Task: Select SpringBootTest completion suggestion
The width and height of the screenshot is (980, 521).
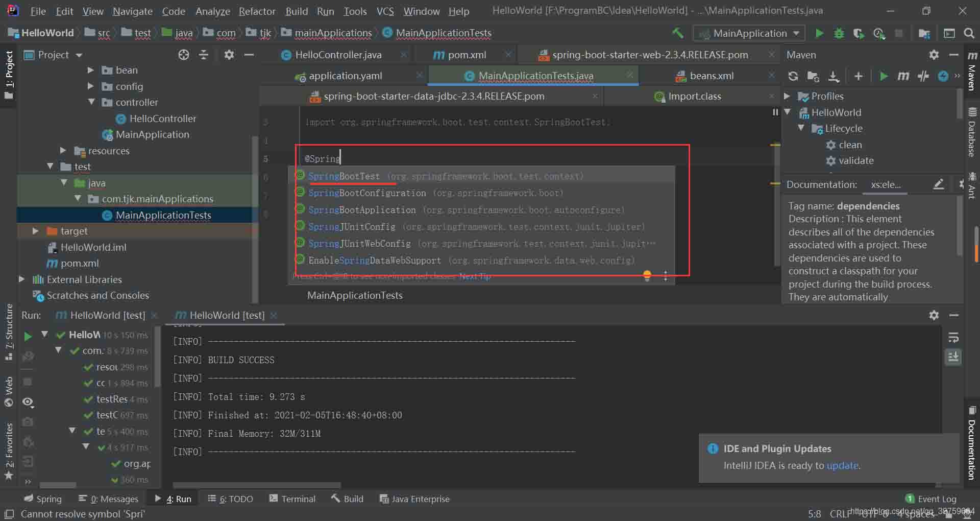Action: pyautogui.click(x=482, y=176)
